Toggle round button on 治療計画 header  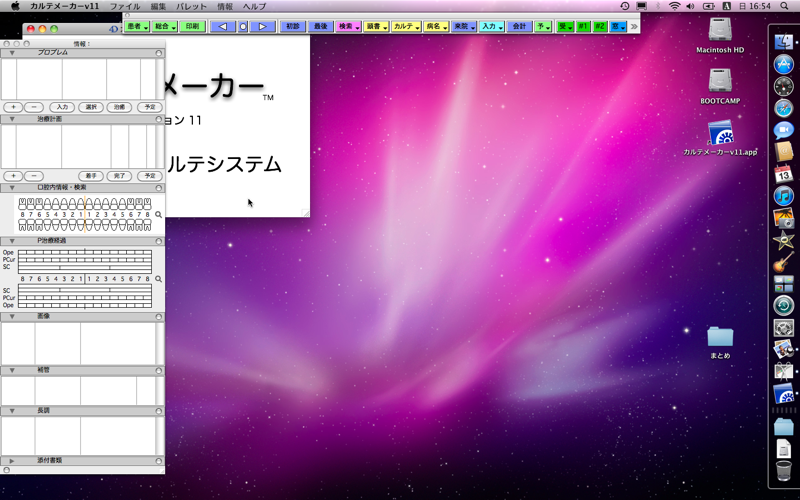tap(158, 119)
